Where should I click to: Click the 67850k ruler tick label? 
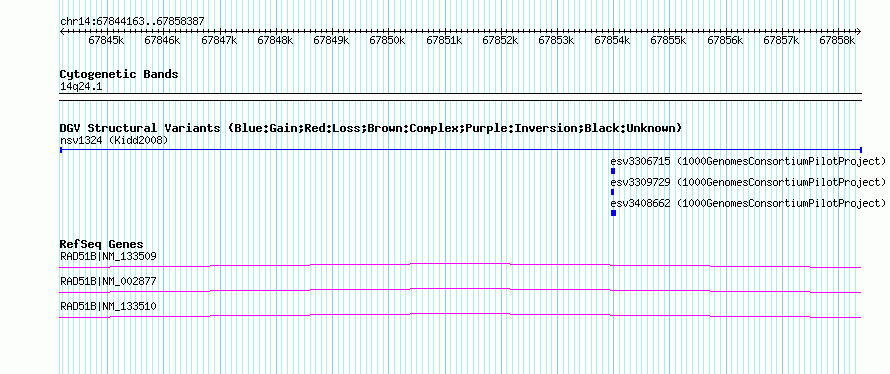click(x=388, y=40)
